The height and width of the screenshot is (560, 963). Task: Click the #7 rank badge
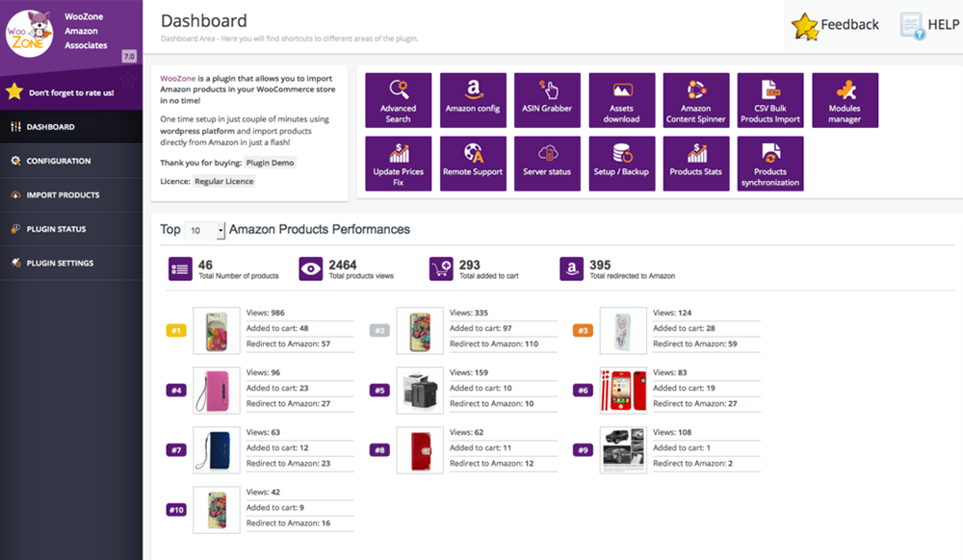click(x=176, y=450)
